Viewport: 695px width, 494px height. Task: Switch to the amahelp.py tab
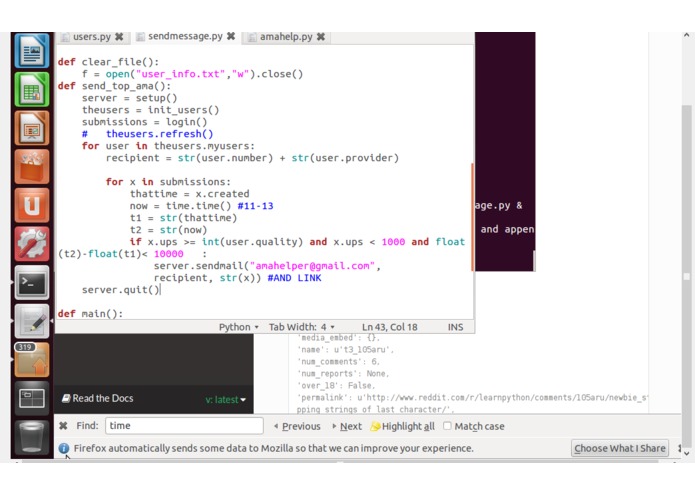286,37
